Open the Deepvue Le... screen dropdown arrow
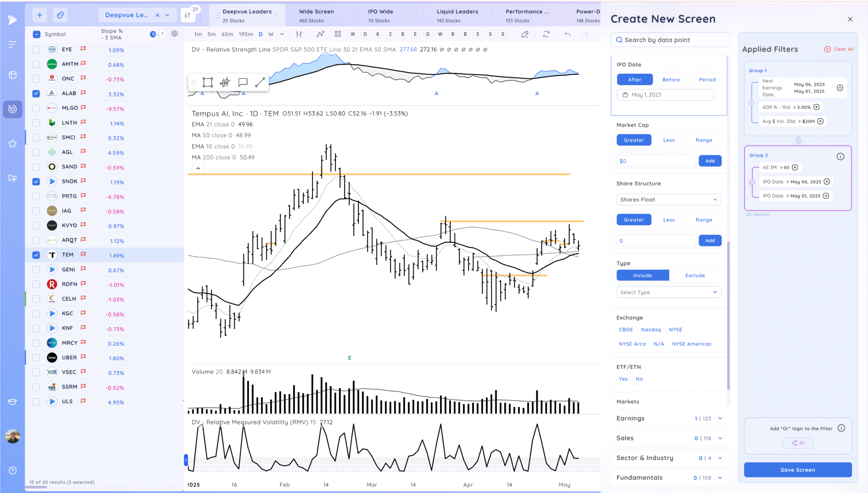 point(167,15)
